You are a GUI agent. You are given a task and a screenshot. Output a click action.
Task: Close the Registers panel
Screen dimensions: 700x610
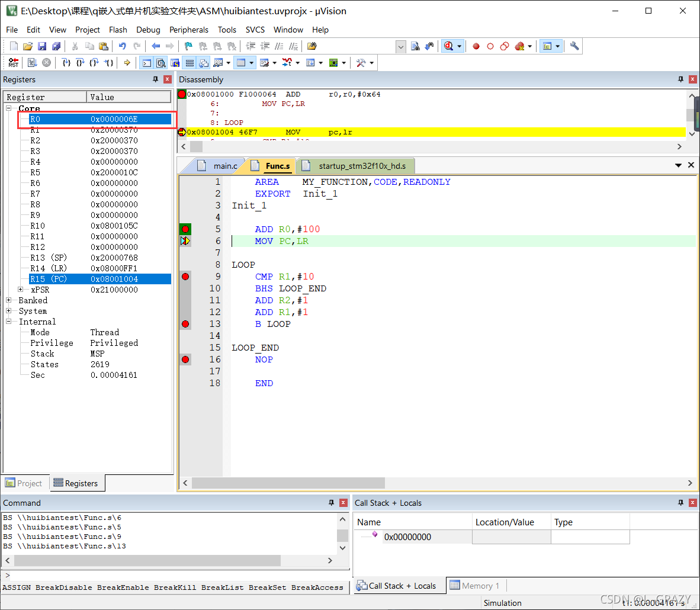click(168, 79)
